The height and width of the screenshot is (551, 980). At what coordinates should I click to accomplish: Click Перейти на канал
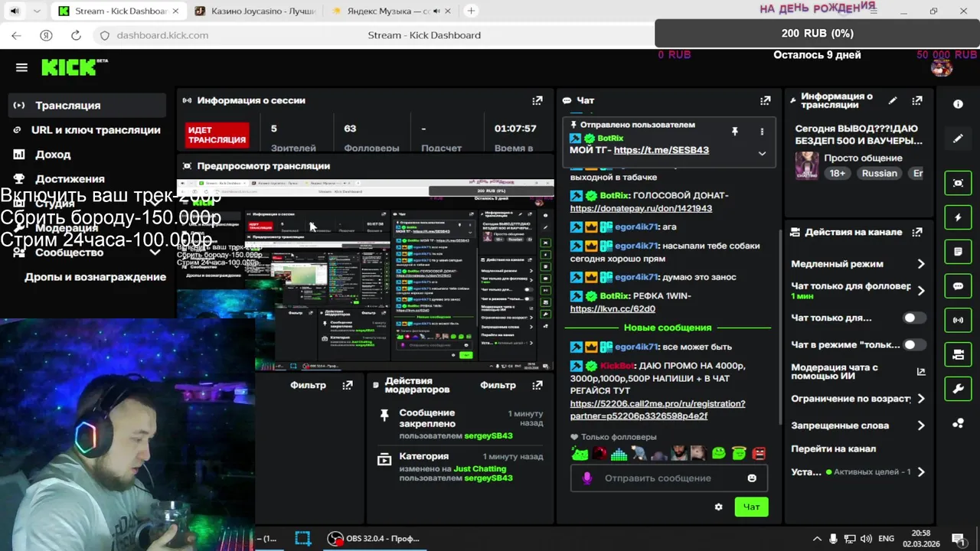point(833,448)
